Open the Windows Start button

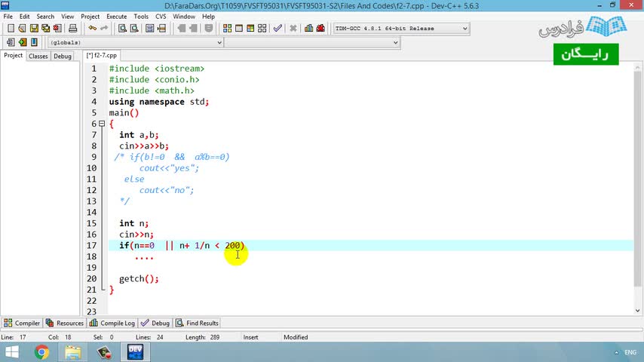(x=11, y=352)
